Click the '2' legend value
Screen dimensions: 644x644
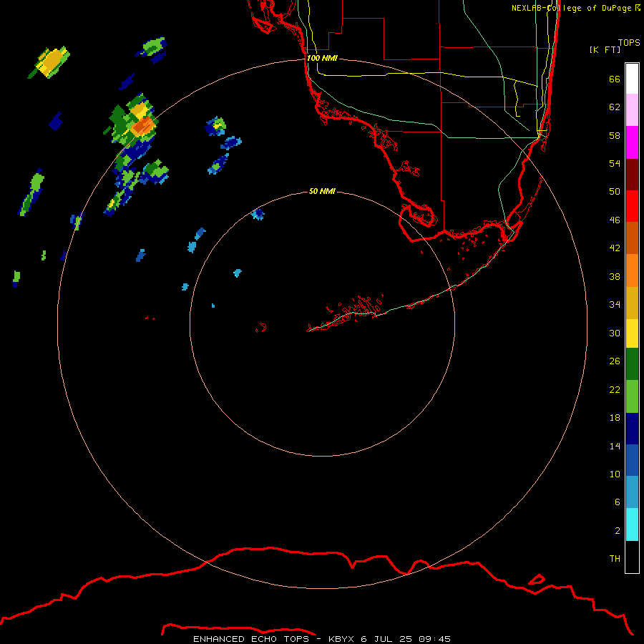pyautogui.click(x=618, y=531)
